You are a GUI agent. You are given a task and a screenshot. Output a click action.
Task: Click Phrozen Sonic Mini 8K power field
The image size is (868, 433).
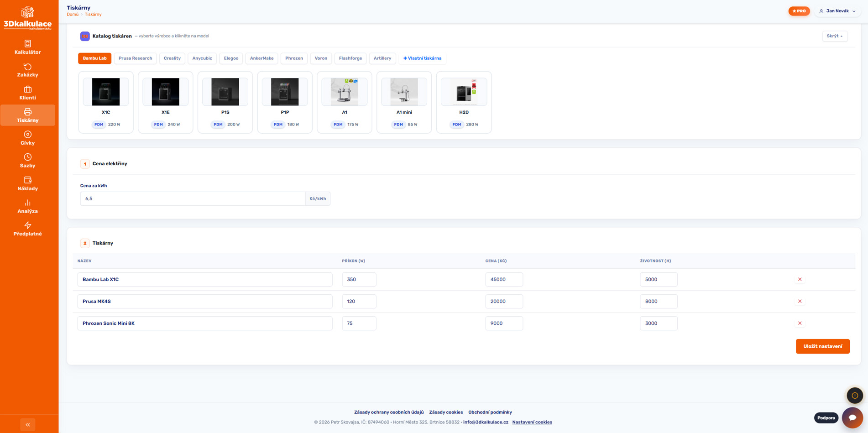click(359, 323)
